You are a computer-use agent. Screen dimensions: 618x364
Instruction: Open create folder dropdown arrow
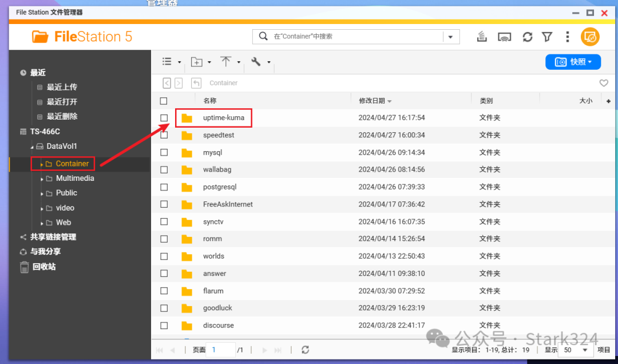tap(209, 62)
